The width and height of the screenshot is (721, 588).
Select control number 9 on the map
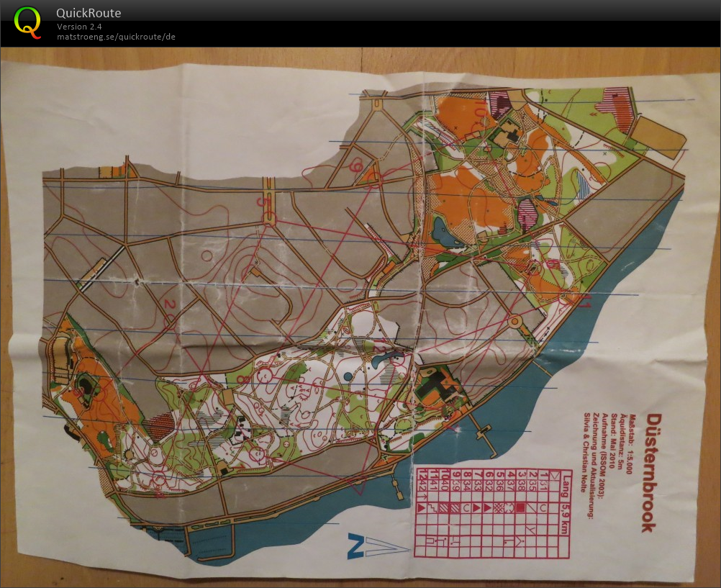coord(355,167)
